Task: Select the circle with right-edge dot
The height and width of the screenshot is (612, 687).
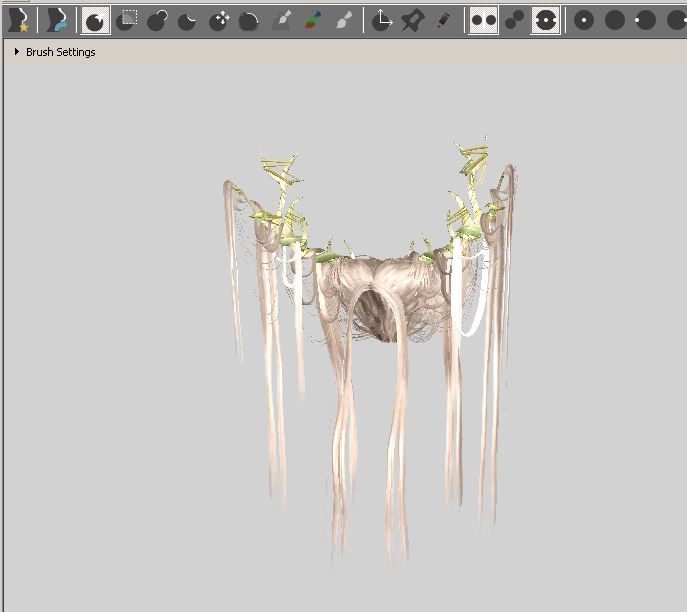Action: click(x=676, y=20)
